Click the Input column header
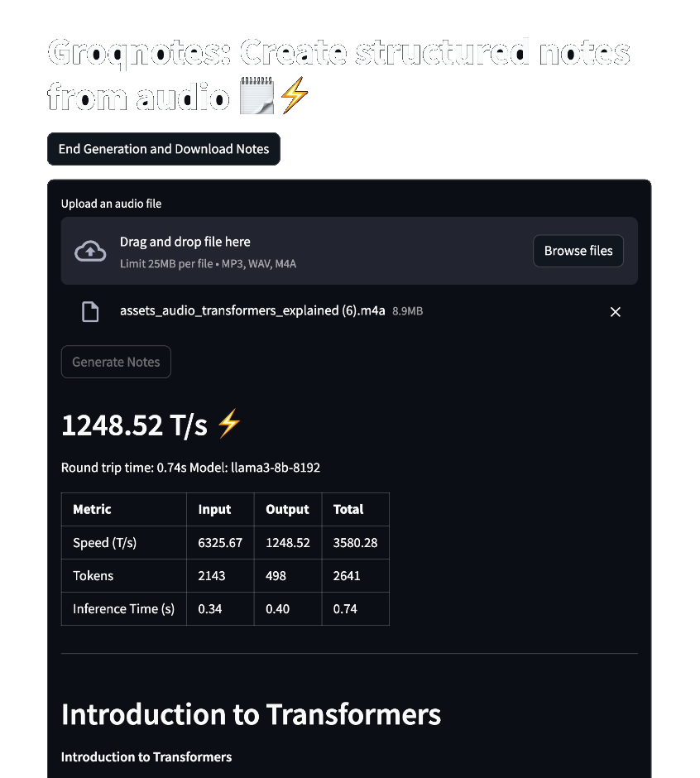700x778 pixels. (x=214, y=509)
